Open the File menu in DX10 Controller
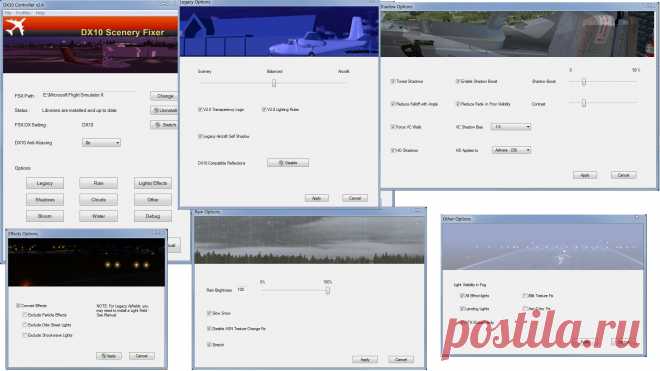The image size is (660, 371). tap(8, 13)
